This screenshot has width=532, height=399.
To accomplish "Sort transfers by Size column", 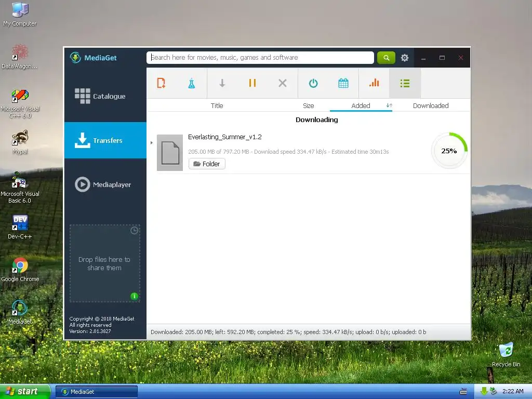I will [309, 105].
